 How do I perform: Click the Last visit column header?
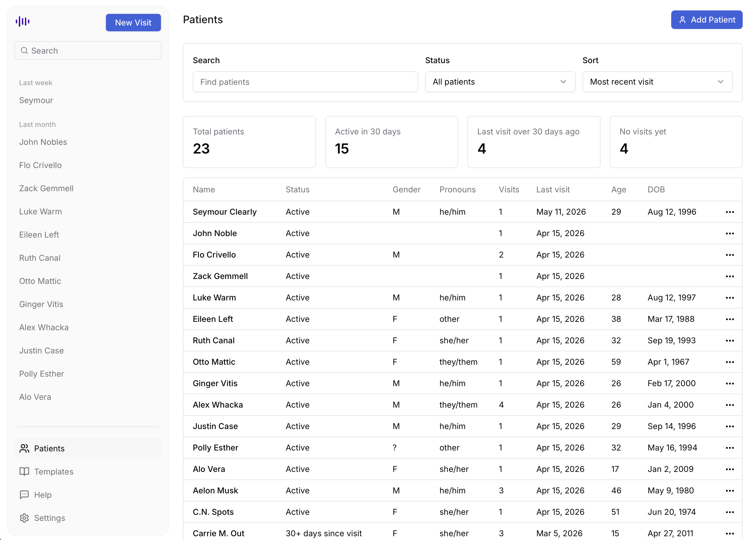(553, 189)
